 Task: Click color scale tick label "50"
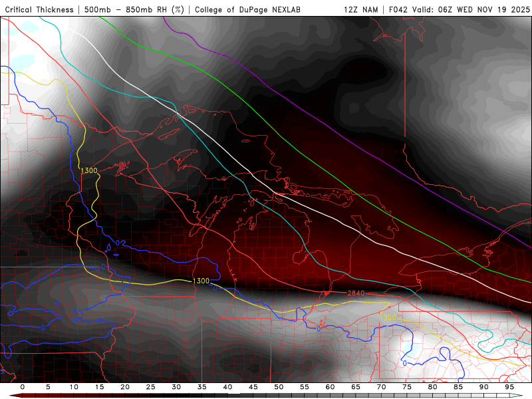click(x=279, y=387)
